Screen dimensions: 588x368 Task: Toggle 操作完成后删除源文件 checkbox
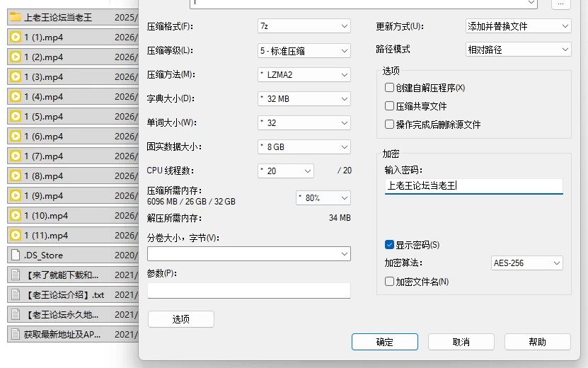(x=389, y=124)
